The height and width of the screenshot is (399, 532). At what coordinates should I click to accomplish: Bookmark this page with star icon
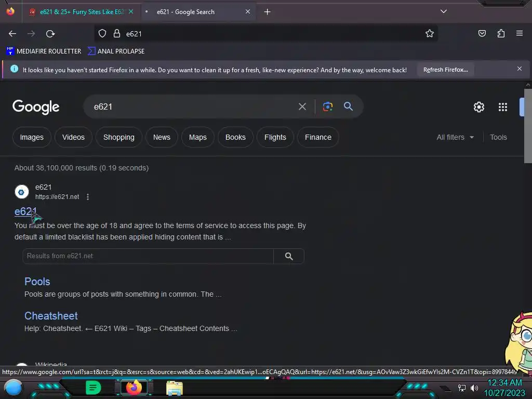pos(430,34)
